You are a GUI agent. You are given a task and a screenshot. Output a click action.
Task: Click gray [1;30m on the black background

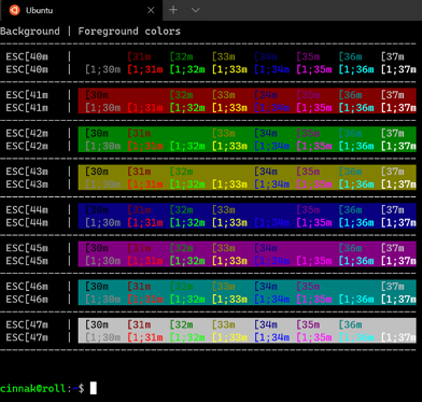103,70
